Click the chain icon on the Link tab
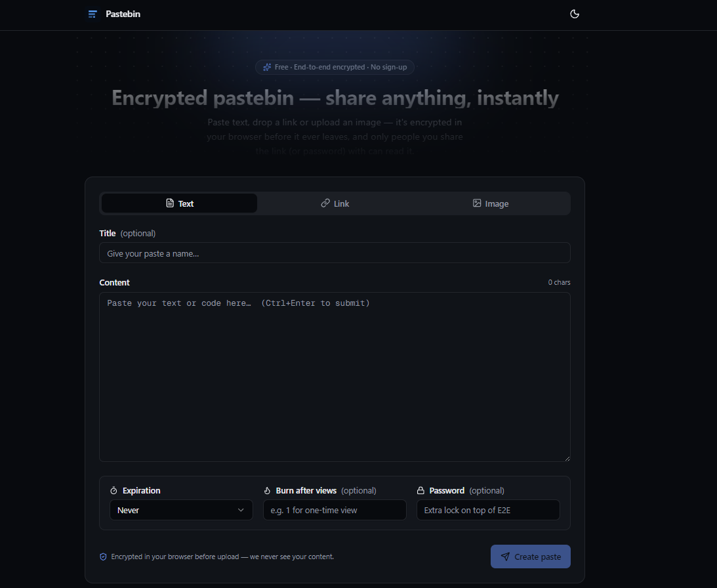 [325, 203]
